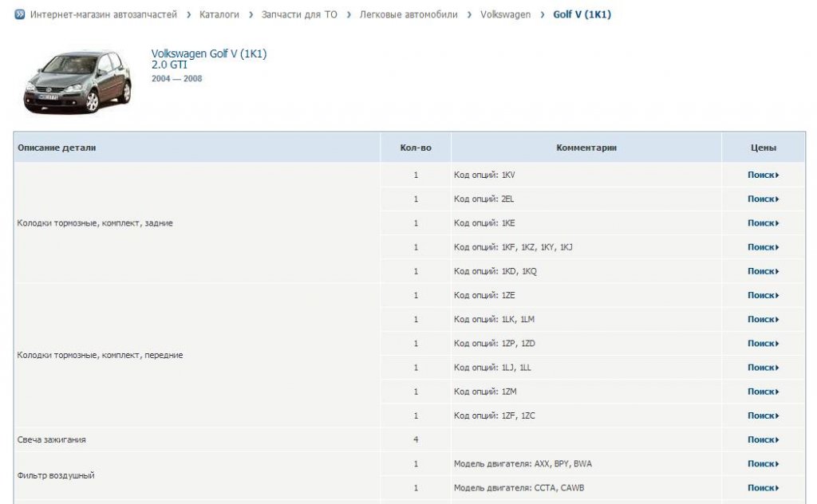Click comment Код опций: 1KF, 1KZ, 1KY, 1KJ
Viewport: 817px width, 504px height.
513,247
